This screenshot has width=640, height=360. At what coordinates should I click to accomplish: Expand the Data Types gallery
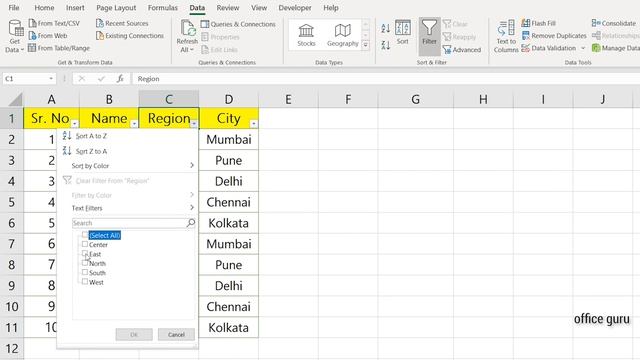[366, 44]
